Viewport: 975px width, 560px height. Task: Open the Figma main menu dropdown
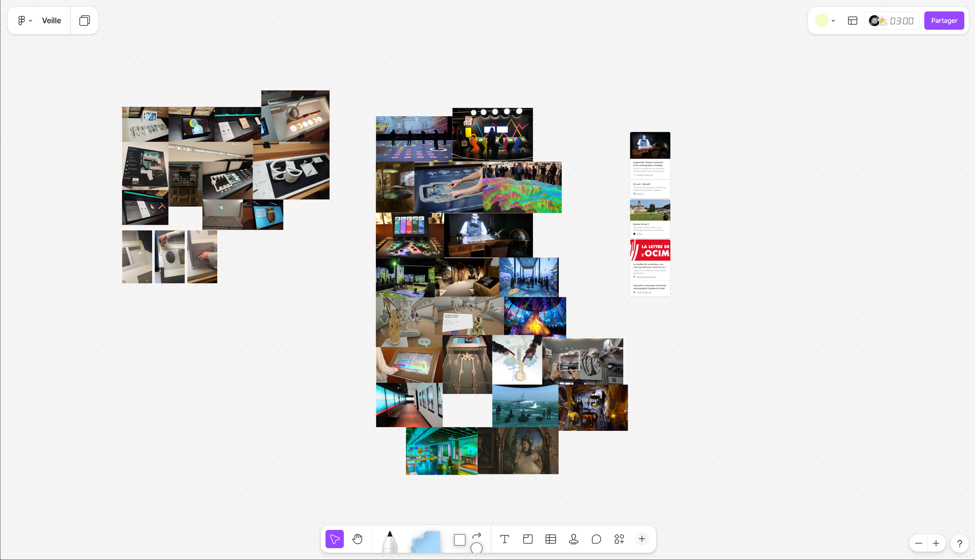(x=25, y=21)
